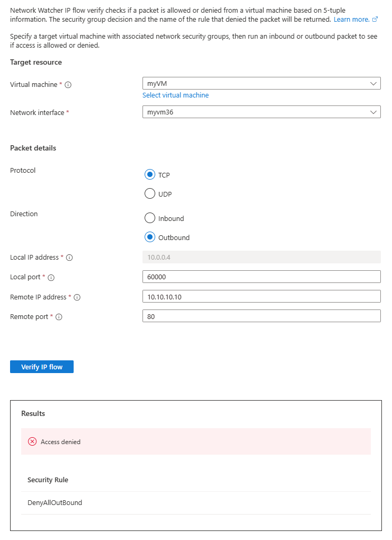Click the Remote port field containing 80

261,316
